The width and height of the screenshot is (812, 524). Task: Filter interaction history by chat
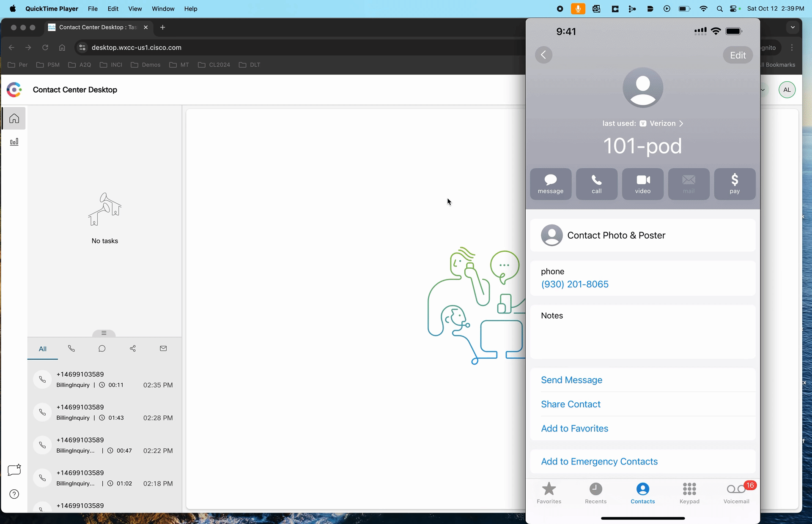tap(102, 349)
